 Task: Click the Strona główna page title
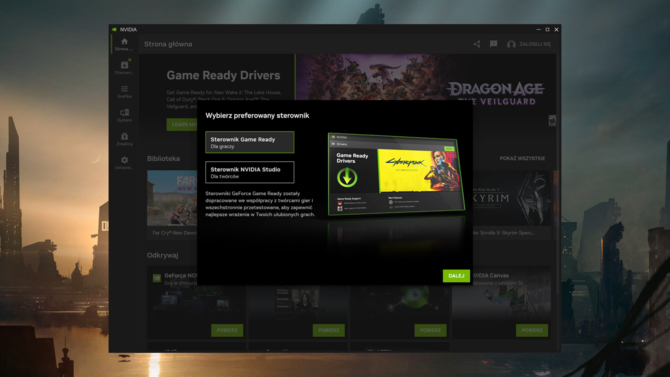(168, 44)
